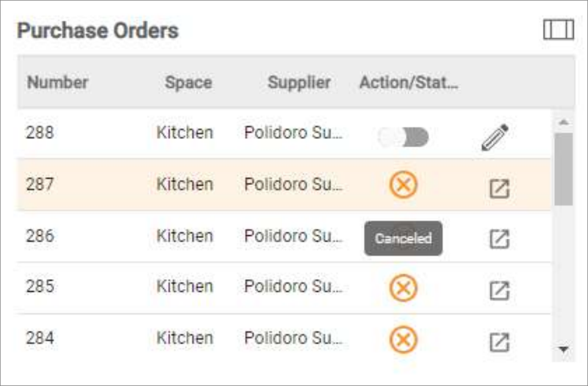Click the Canceled tooltip label
The width and height of the screenshot is (588, 386).
tap(403, 238)
